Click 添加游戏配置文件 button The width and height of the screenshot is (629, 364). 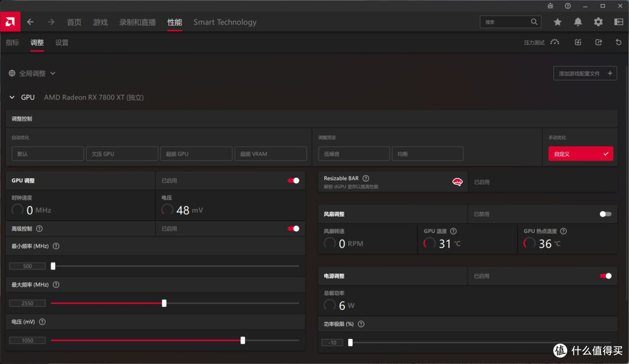[x=585, y=73]
